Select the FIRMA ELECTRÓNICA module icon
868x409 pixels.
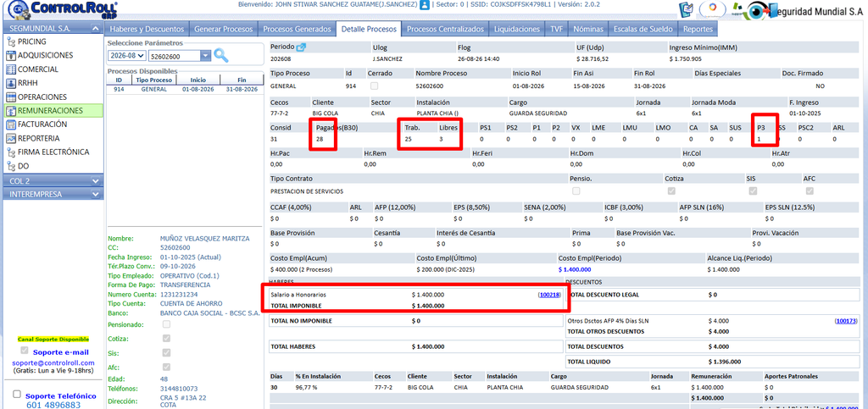coord(10,152)
